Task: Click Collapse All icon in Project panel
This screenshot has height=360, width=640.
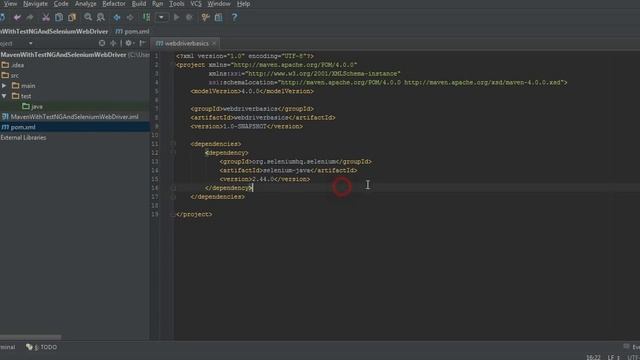Action: tap(113, 43)
